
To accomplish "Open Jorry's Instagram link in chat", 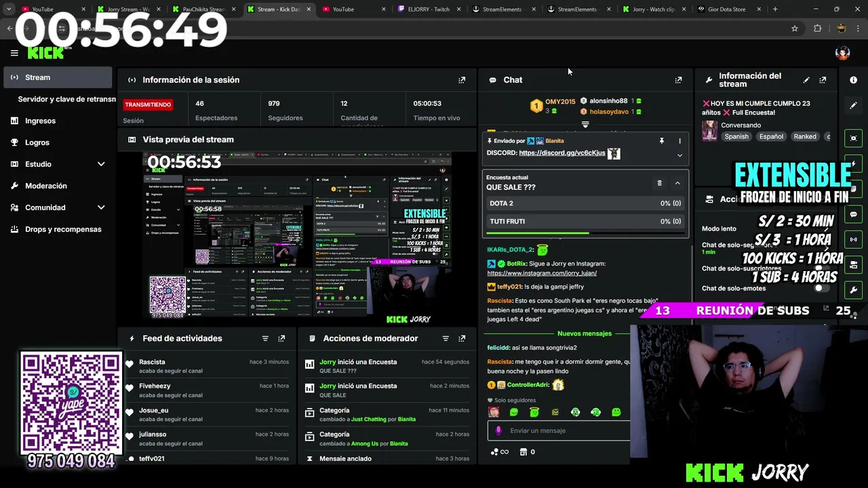I will [x=542, y=273].
